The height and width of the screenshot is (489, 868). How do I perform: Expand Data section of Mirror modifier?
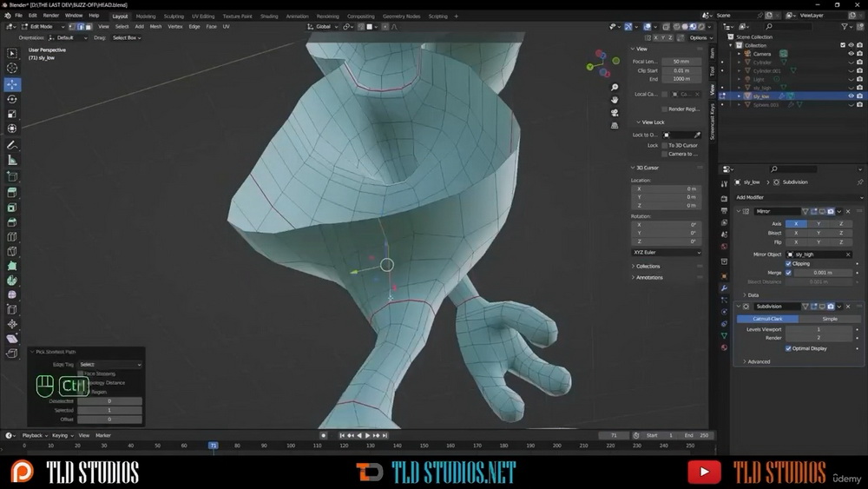point(753,295)
